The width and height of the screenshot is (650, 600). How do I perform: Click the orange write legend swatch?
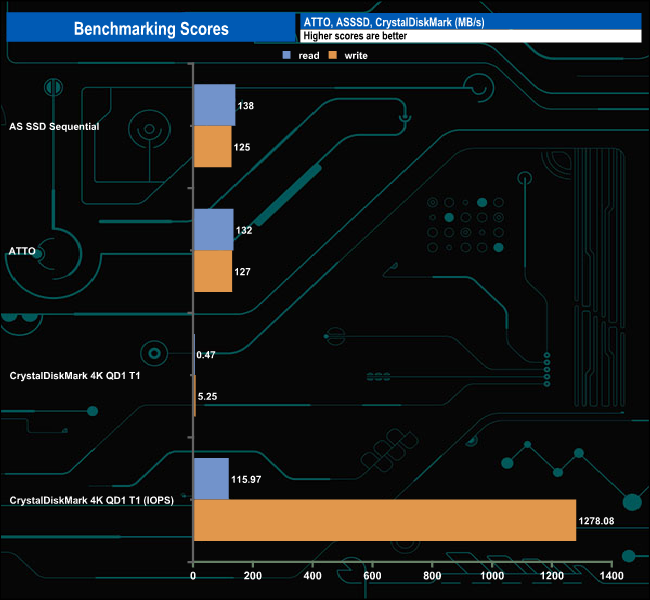tap(335, 55)
